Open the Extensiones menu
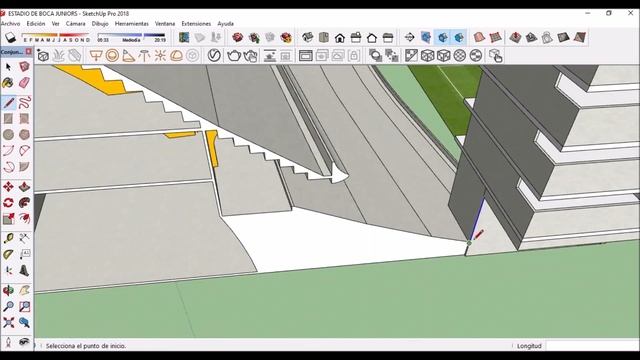The width and height of the screenshot is (640, 360). tap(196, 24)
